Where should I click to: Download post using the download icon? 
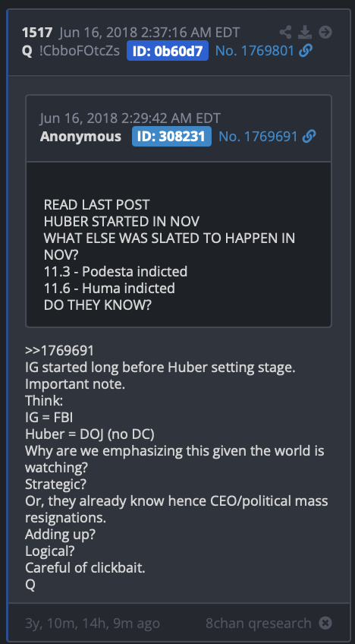(305, 32)
